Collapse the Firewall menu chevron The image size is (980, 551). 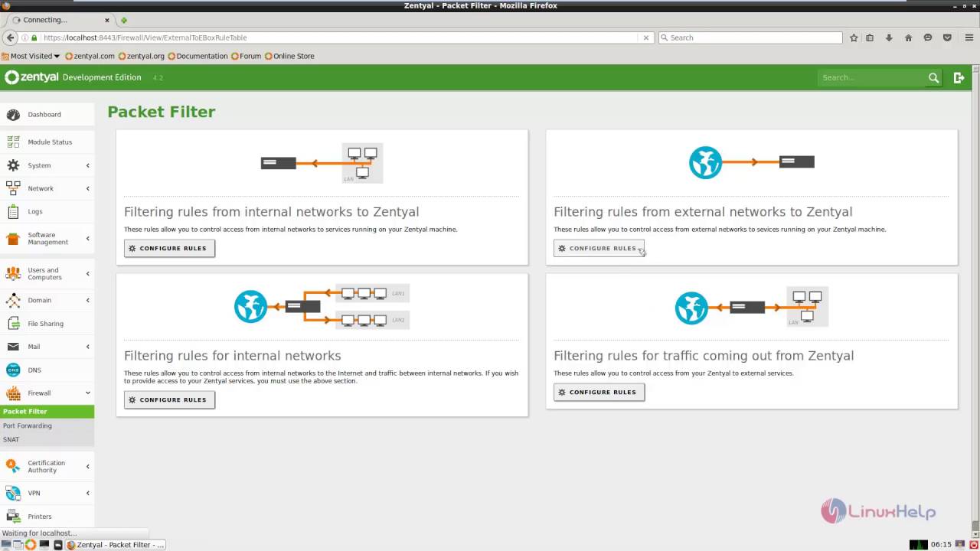tap(87, 393)
